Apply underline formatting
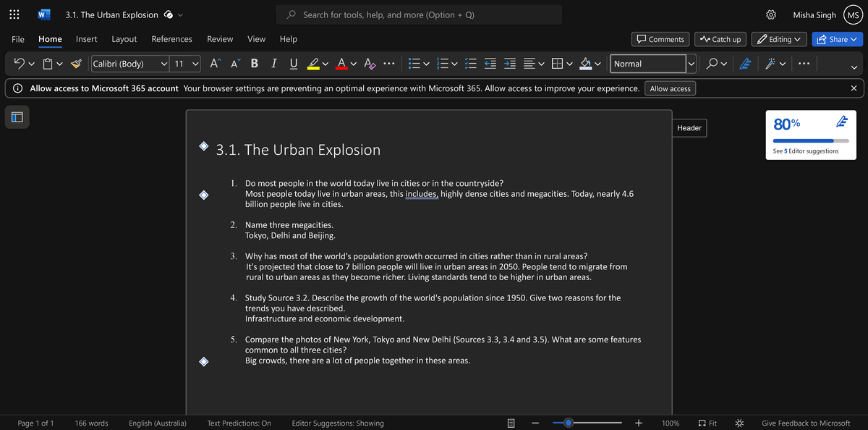This screenshot has height=430, width=868. (x=293, y=64)
